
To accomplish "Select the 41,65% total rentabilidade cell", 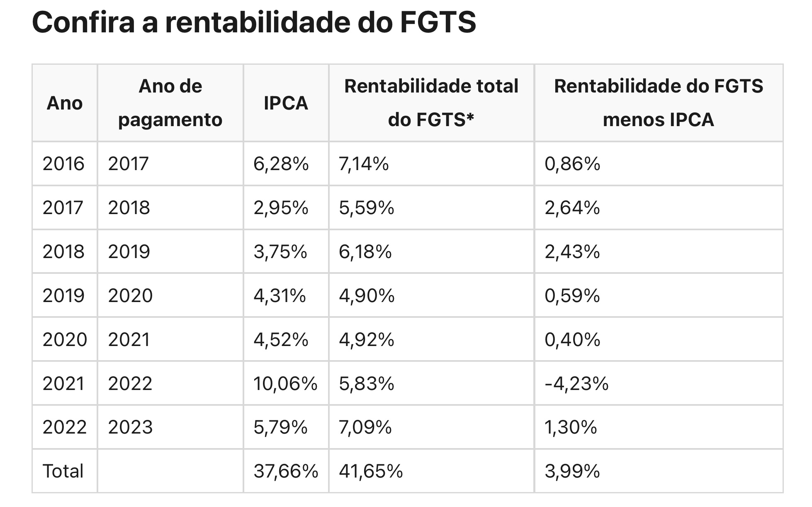I will (x=371, y=471).
